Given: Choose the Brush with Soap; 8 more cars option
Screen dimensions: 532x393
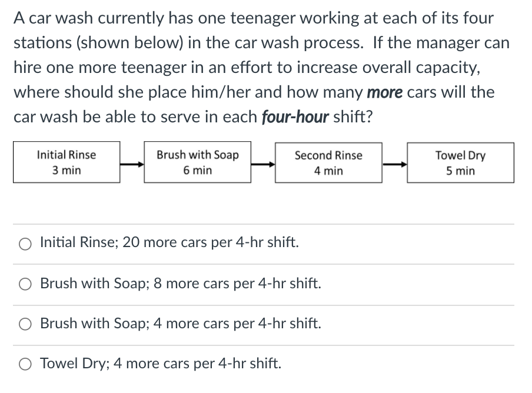Looking at the screenshot, I should click(x=24, y=283).
